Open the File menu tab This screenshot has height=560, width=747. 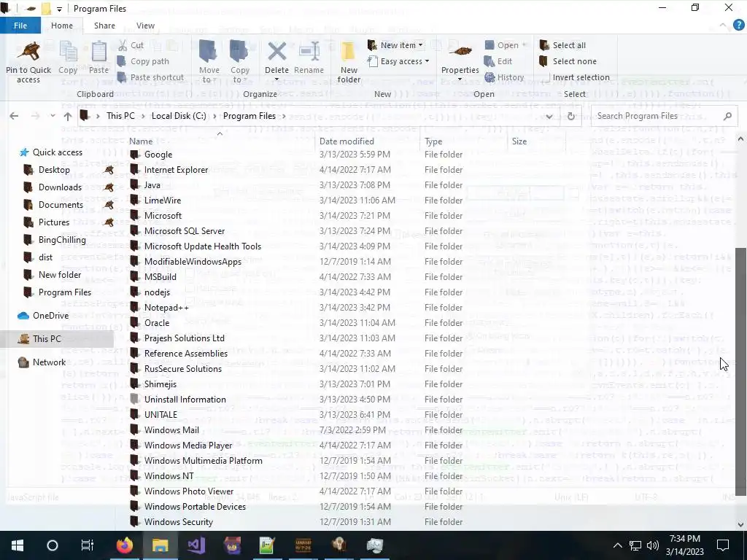tap(20, 26)
